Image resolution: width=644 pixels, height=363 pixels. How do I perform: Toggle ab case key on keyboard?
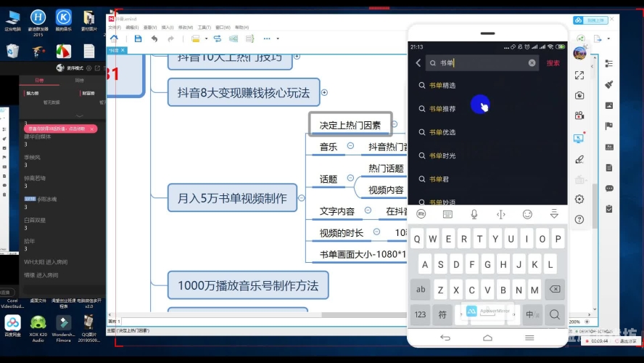421,290
